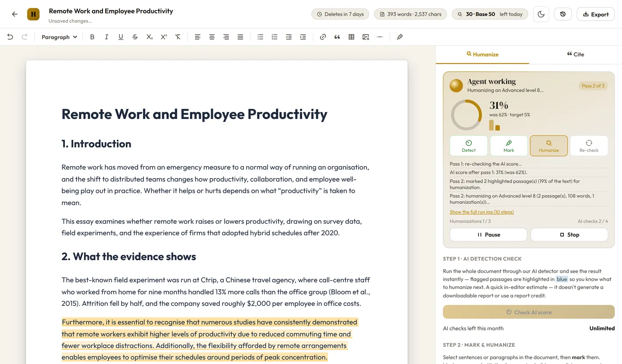Click the blue highlight sample word

click(x=562, y=279)
